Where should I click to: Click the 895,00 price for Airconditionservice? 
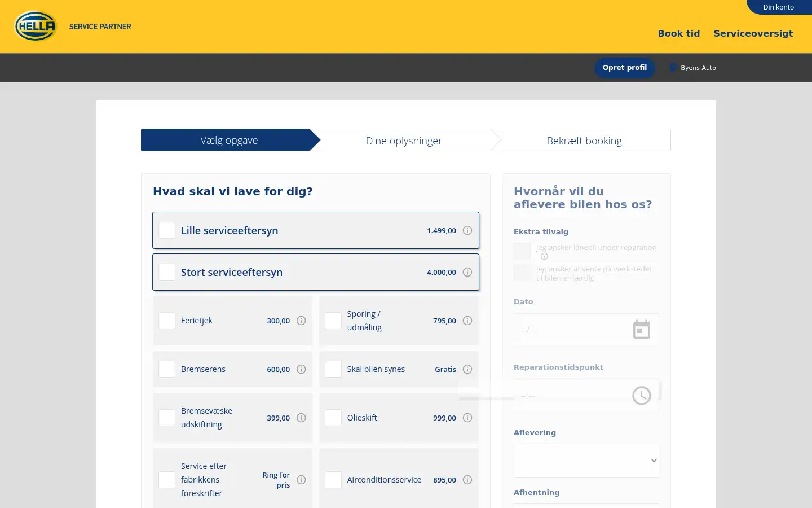tap(445, 480)
